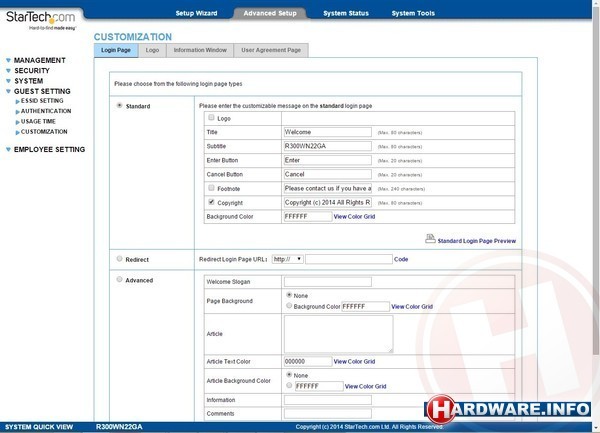
Task: Open the http:// protocol dropdown
Action: (288, 259)
